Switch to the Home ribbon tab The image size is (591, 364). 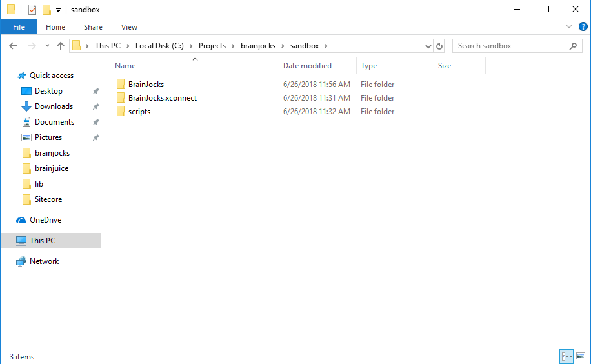(x=55, y=27)
